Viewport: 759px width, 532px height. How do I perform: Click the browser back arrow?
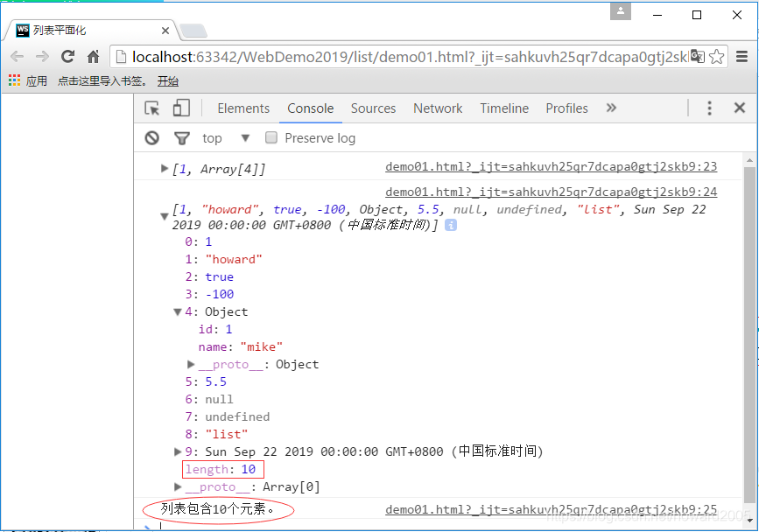tap(18, 57)
